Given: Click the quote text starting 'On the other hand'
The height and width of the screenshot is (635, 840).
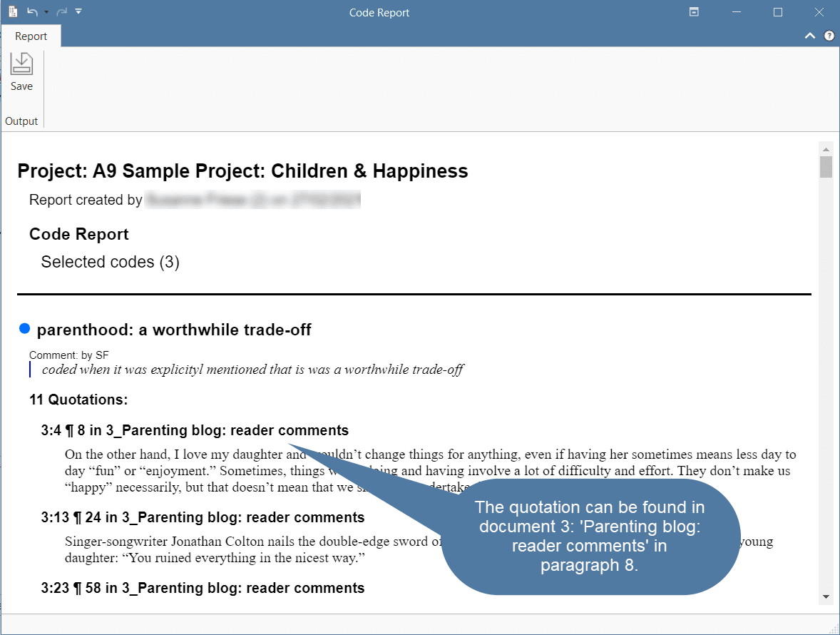Looking at the screenshot, I should pos(430,470).
